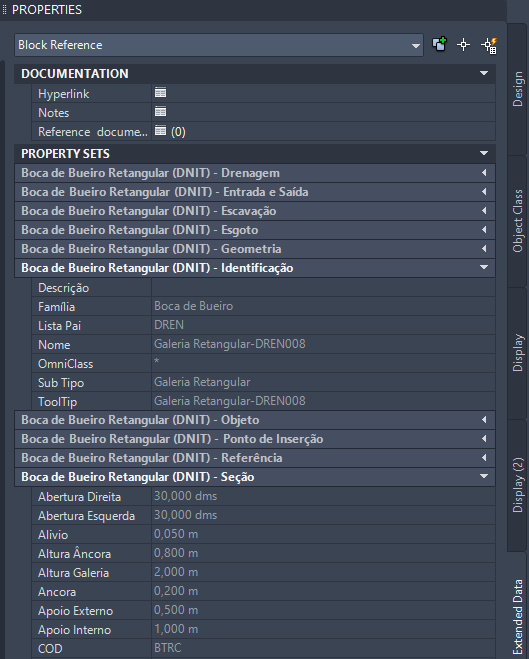
Task: Expand the Escavação property set
Action: coord(484,211)
